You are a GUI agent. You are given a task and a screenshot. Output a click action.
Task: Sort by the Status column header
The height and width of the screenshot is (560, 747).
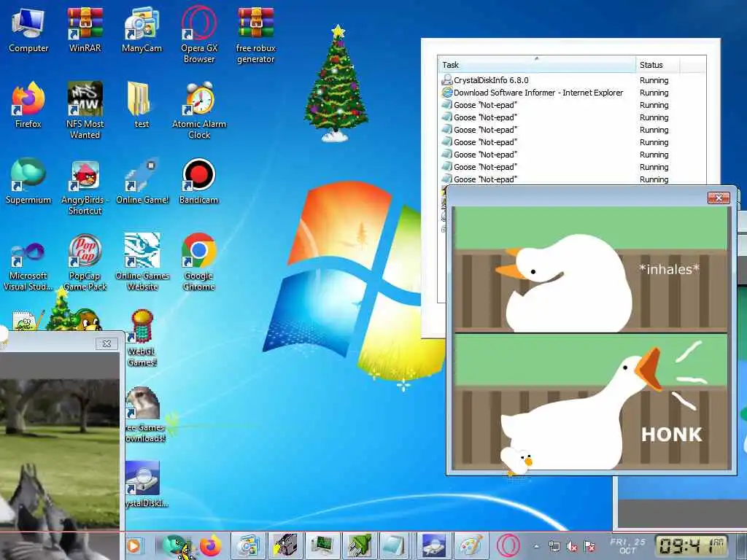(658, 65)
